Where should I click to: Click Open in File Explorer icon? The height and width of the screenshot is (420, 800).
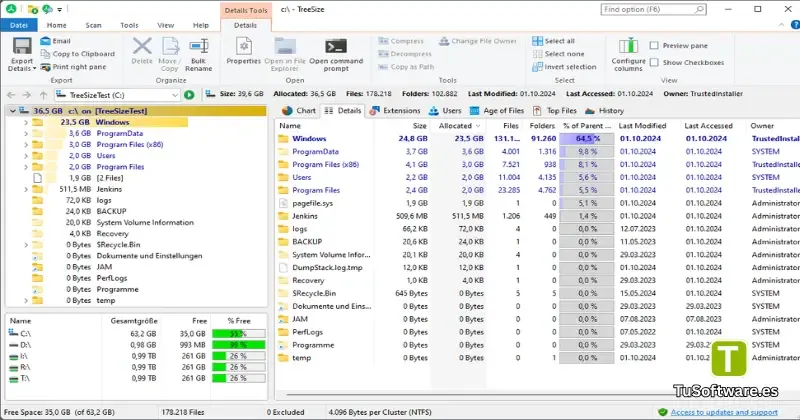tap(285, 46)
